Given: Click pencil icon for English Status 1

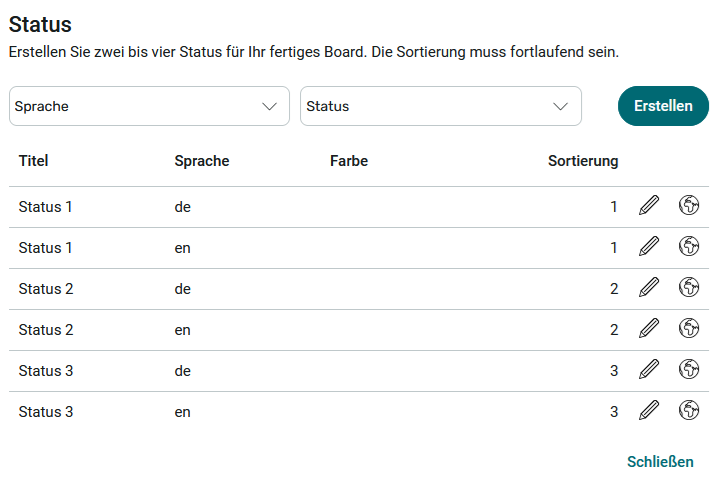Looking at the screenshot, I should click(x=649, y=246).
